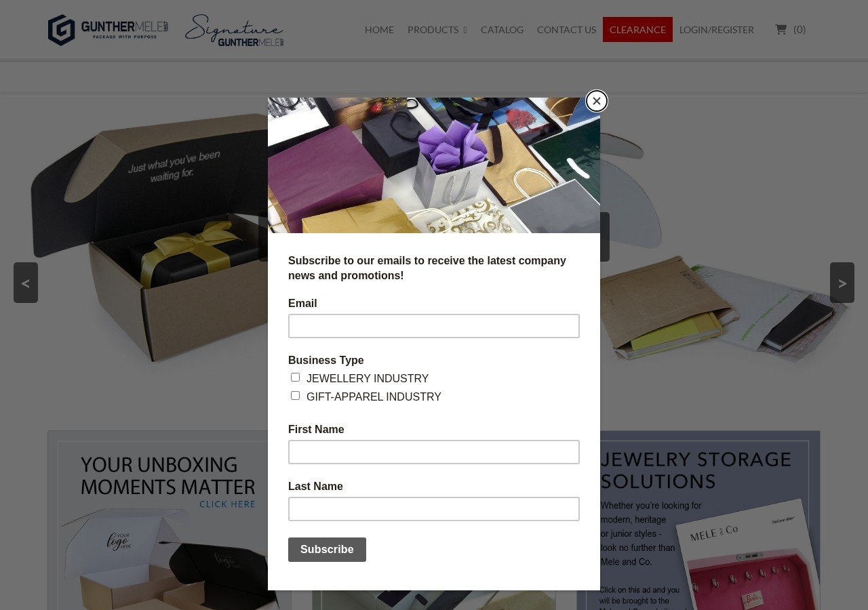
Task: Open the Home menu item
Action: [x=379, y=30]
